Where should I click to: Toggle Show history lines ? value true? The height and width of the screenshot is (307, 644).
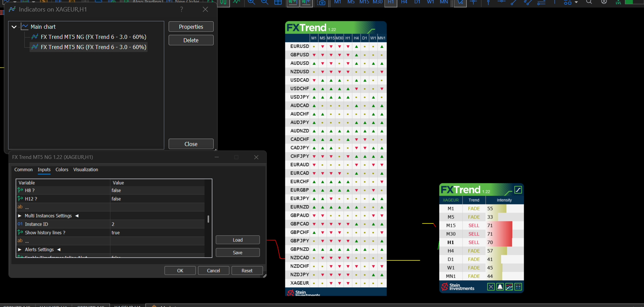(x=157, y=233)
